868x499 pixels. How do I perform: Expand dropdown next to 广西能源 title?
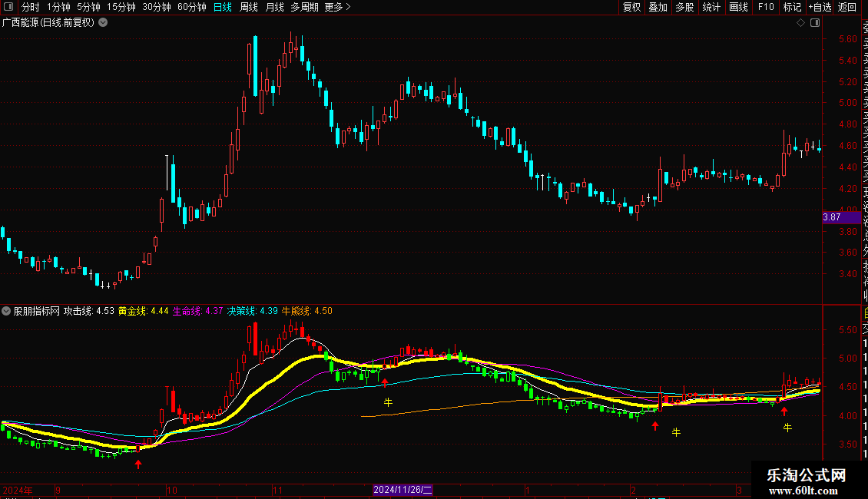click(x=103, y=23)
